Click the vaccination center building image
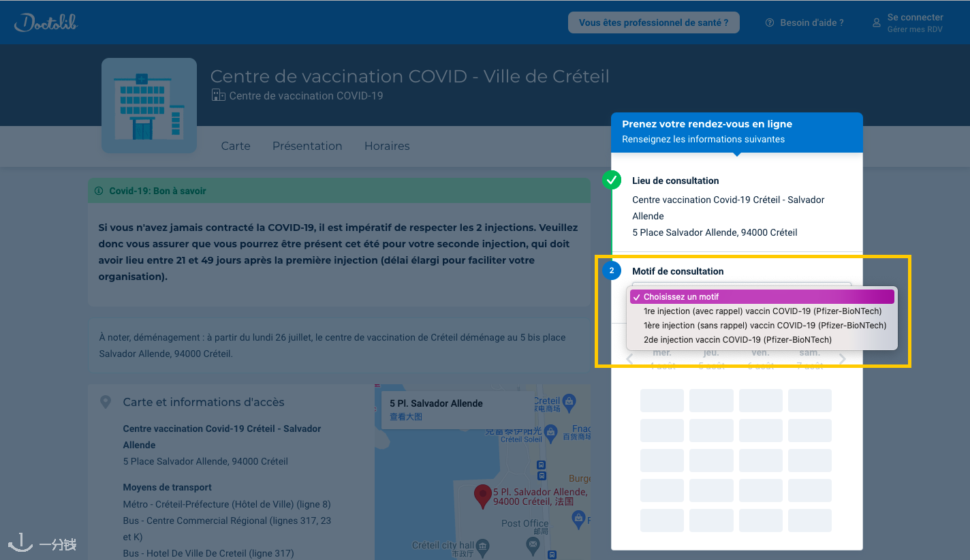 pos(149,106)
